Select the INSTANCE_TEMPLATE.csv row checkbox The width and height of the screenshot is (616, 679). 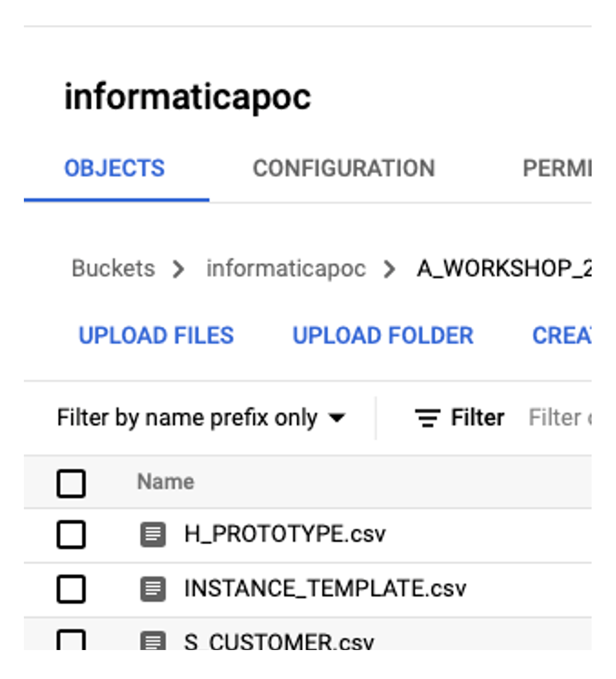click(71, 589)
